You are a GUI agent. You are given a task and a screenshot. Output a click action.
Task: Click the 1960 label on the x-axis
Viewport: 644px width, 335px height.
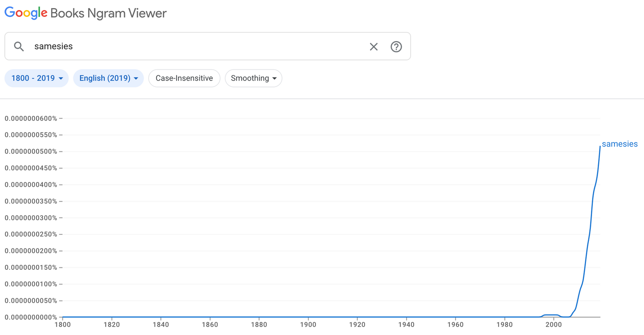point(455,325)
